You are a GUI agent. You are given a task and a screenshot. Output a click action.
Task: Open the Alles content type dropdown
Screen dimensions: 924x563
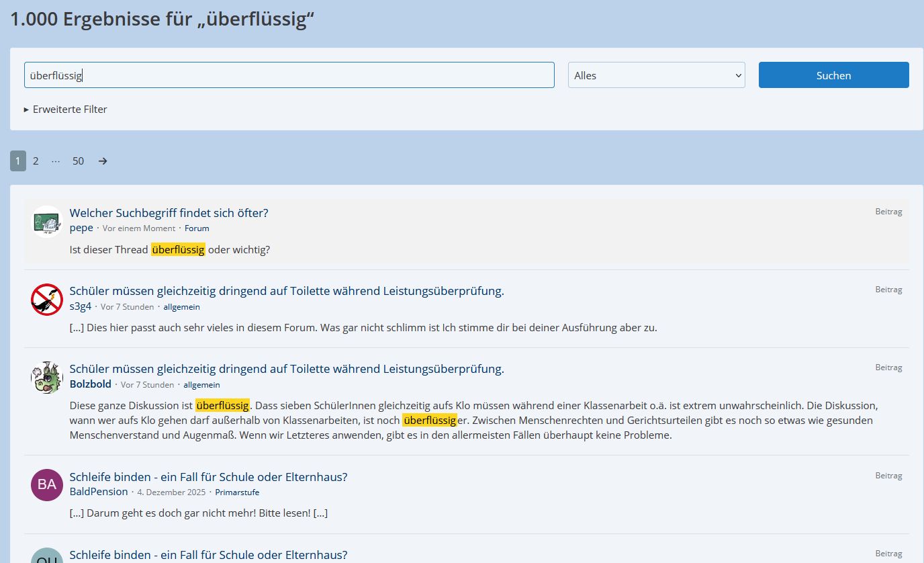[x=656, y=75]
